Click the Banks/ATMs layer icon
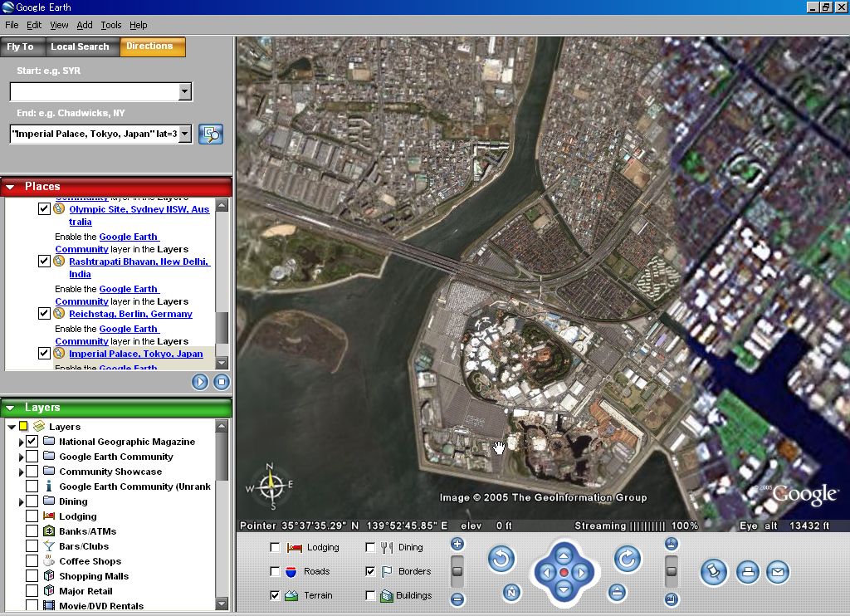Screen dimensions: 850x616 (49, 530)
